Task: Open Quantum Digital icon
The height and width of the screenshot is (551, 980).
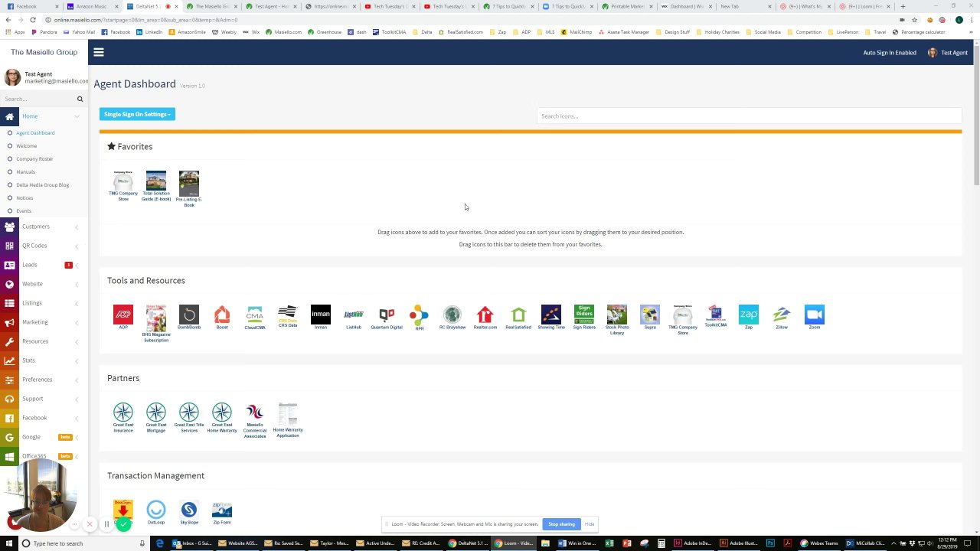Action: coord(387,316)
